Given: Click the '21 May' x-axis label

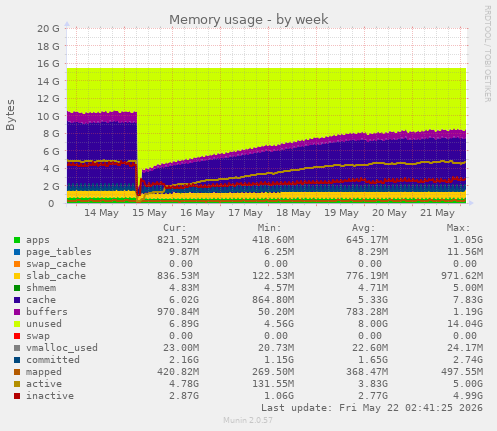Looking at the screenshot, I should [x=437, y=213].
